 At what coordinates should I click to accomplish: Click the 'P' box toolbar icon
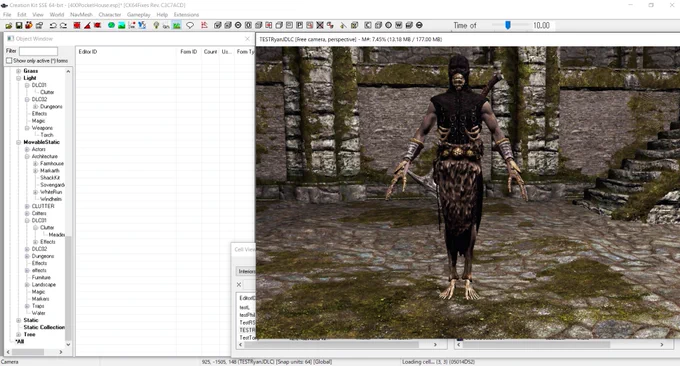299,26
